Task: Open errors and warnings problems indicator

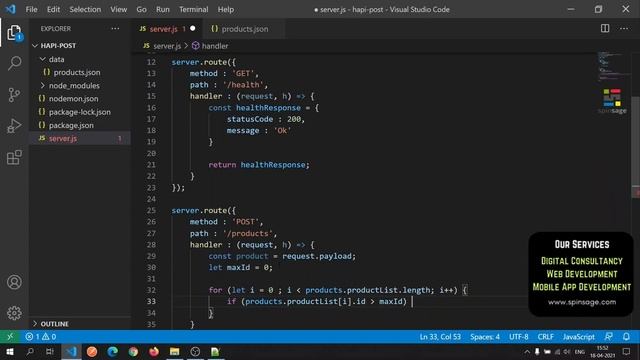Action: pyautogui.click(x=41, y=337)
